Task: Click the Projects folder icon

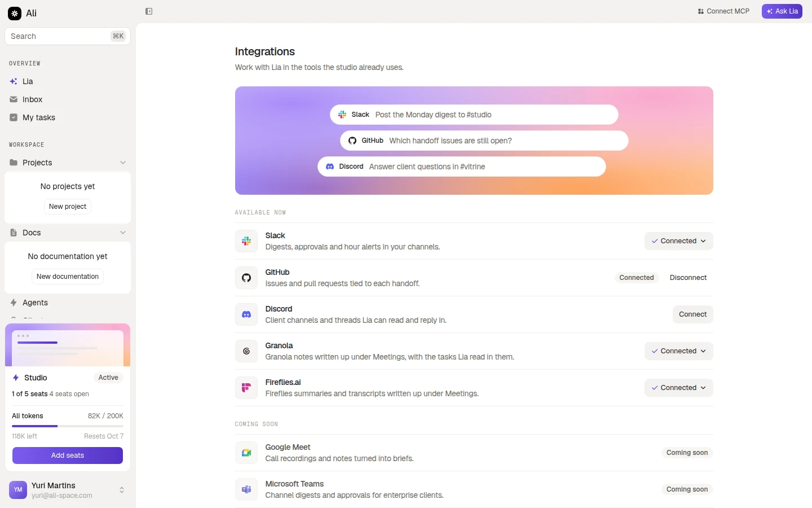Action: pos(14,163)
